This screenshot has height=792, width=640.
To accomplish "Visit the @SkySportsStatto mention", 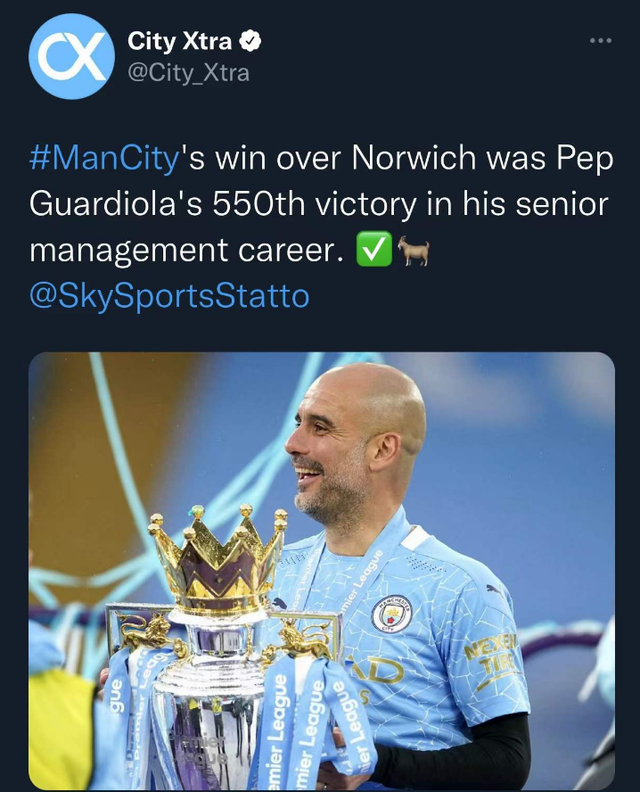I will [x=169, y=296].
